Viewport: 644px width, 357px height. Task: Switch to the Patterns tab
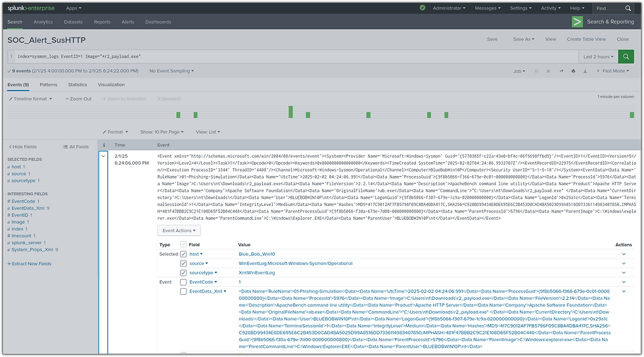[49, 85]
